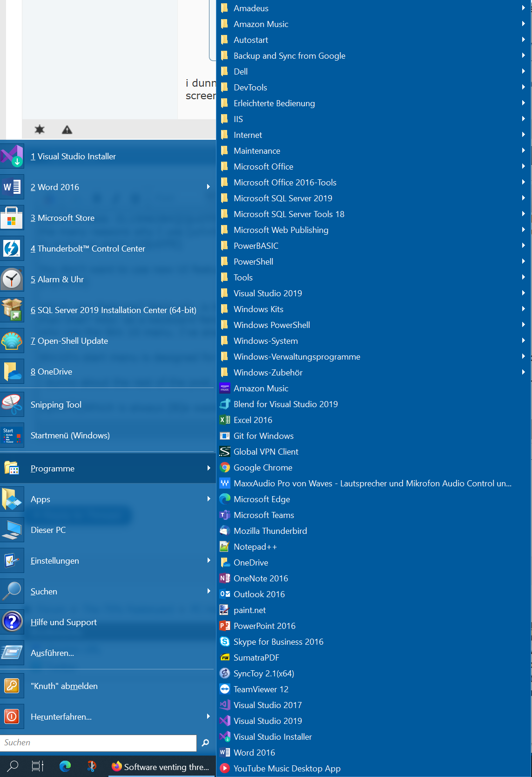This screenshot has width=532, height=777.
Task: Open the Programme menu item
Action: click(107, 469)
